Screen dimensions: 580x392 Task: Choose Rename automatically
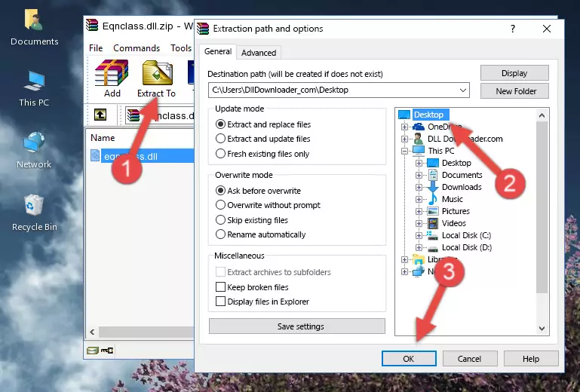261,234
